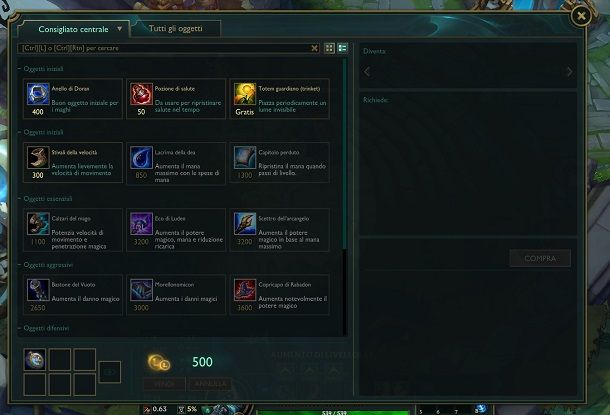
Task: Select the Anello di Doran item icon
Action: [38, 94]
